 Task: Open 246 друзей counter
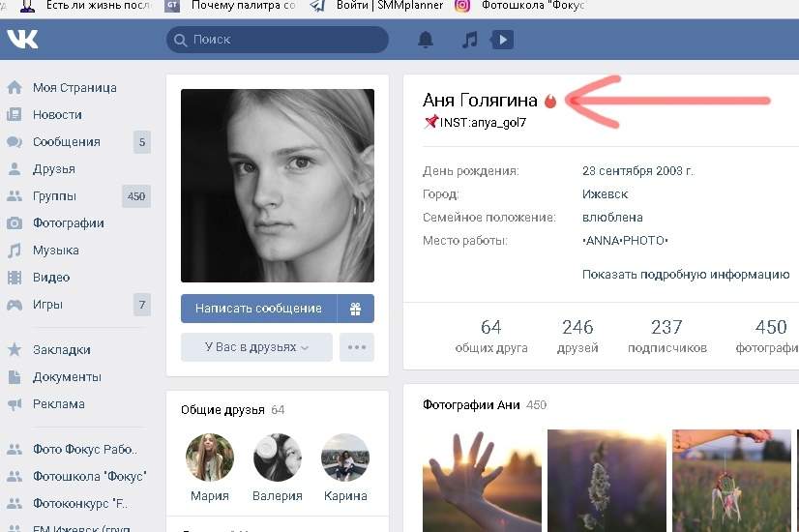pos(577,337)
